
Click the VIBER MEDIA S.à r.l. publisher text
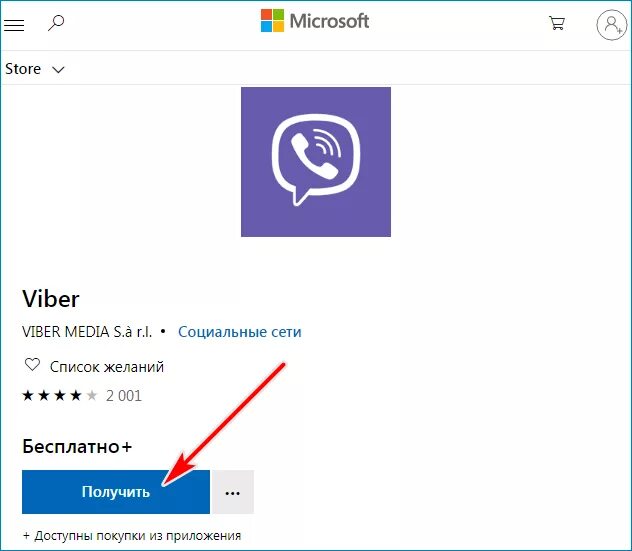(x=87, y=332)
